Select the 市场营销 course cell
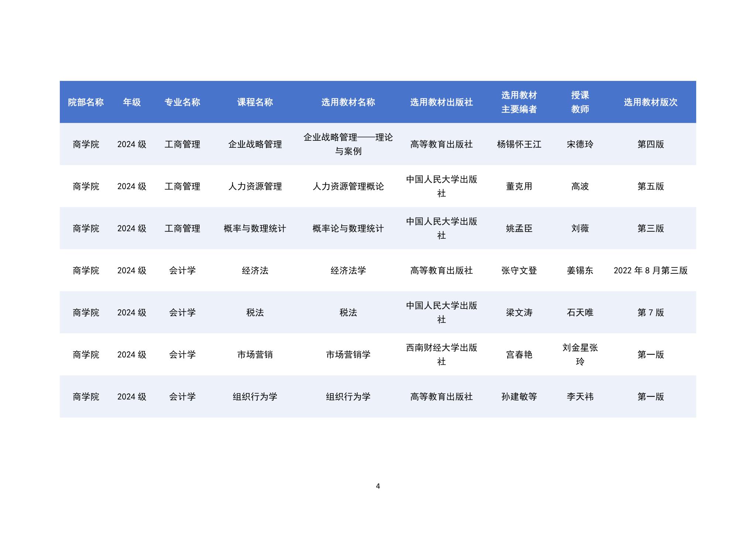This screenshot has width=756, height=535. pos(255,355)
